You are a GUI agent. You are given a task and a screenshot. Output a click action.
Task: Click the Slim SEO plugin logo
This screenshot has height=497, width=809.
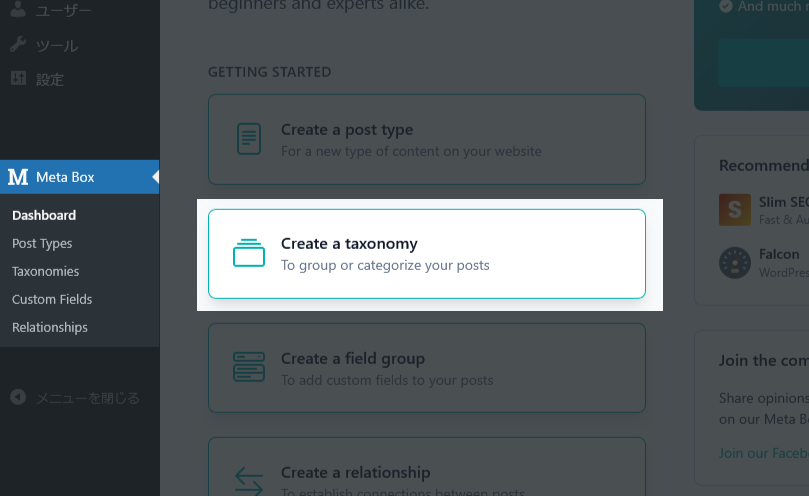[x=735, y=209]
